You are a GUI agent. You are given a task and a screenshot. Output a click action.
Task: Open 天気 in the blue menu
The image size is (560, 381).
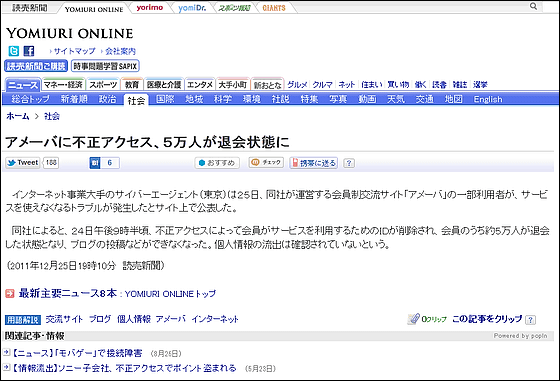click(x=396, y=99)
